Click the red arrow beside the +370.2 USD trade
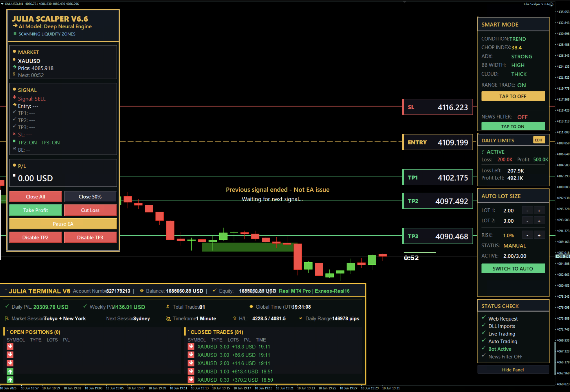Viewport: 570px width, 392px height. (x=191, y=379)
